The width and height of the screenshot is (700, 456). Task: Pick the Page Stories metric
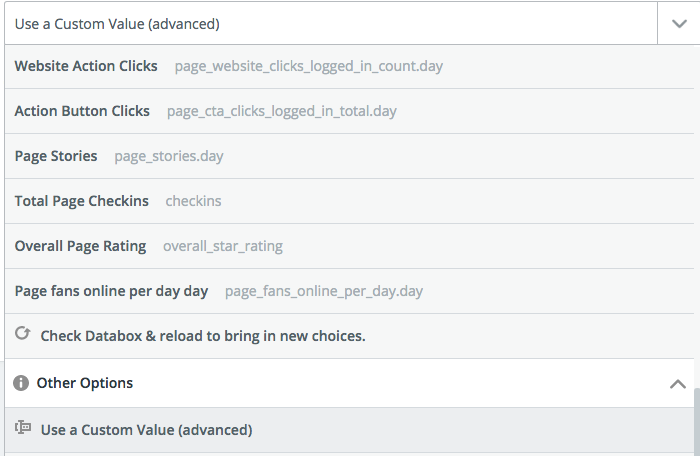coord(349,156)
